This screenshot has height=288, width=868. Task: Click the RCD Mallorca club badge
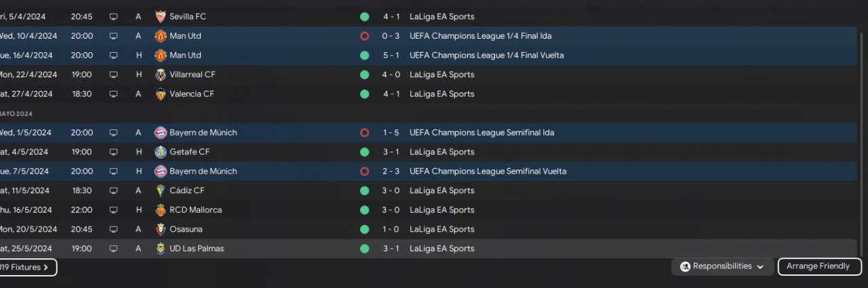[161, 210]
